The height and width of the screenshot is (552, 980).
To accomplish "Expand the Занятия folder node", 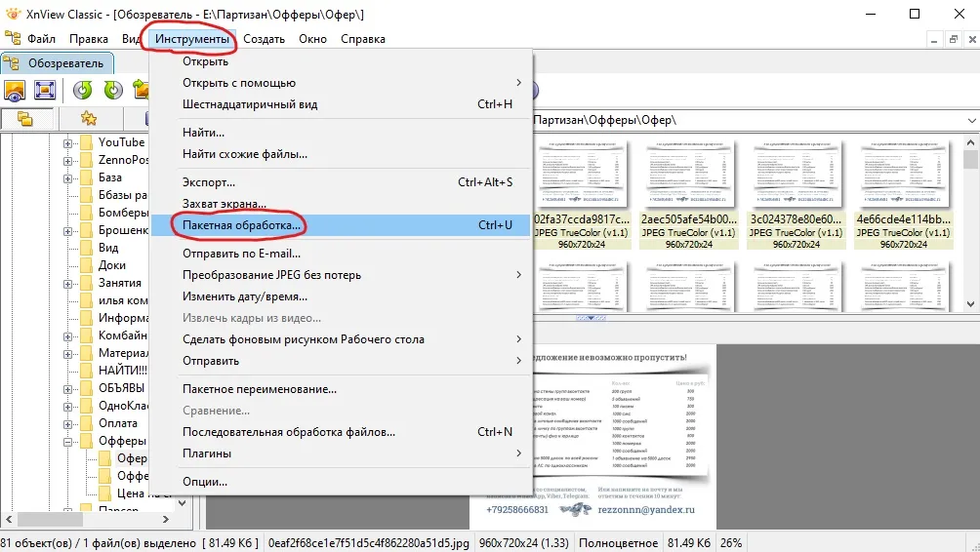I will (67, 284).
